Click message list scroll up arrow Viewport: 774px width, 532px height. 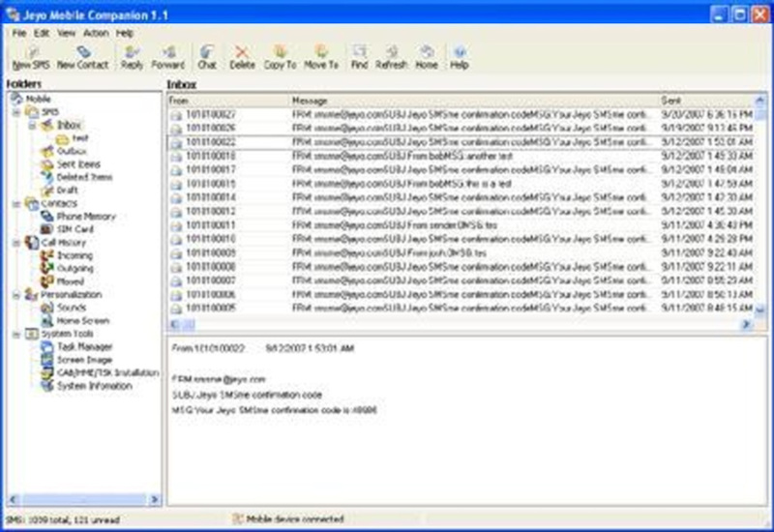click(760, 101)
